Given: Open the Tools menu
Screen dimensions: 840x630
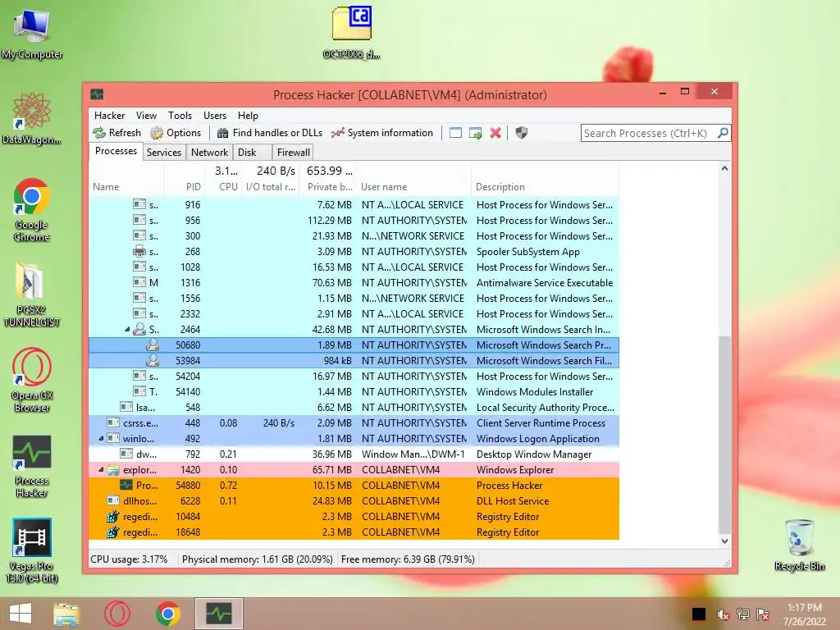Looking at the screenshot, I should coord(180,116).
